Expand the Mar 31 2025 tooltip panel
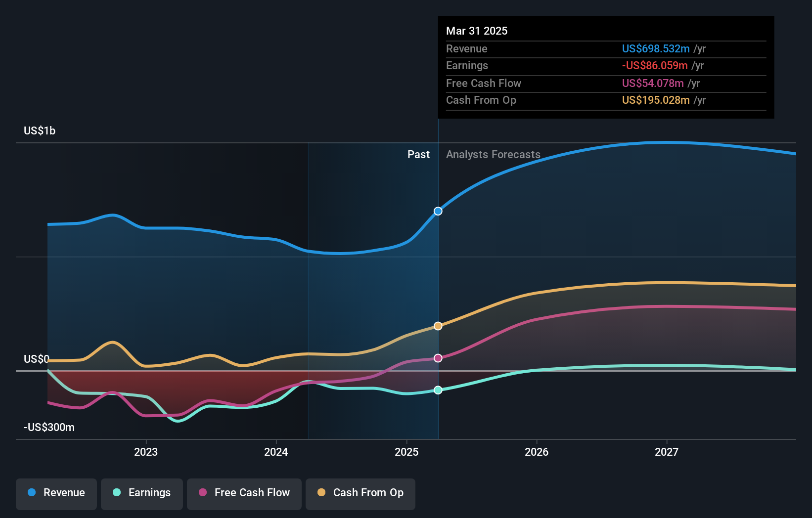Viewport: 812px width, 518px height. click(x=477, y=31)
